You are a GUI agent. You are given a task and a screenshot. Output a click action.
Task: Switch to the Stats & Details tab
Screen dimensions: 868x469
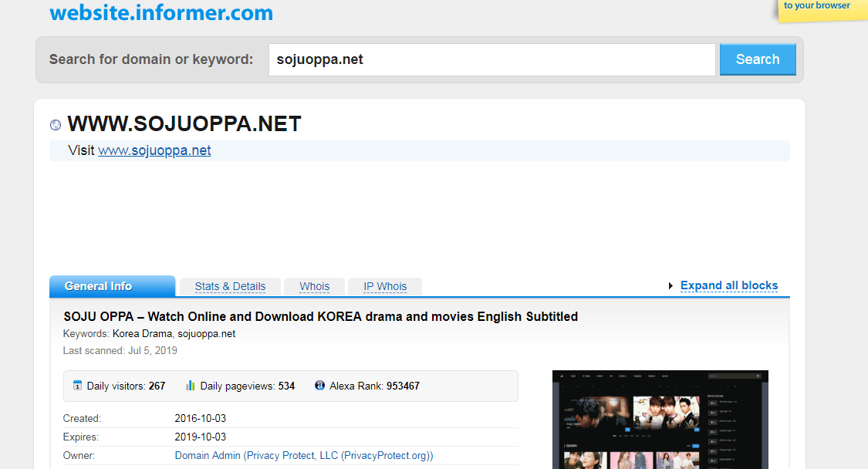pos(230,286)
